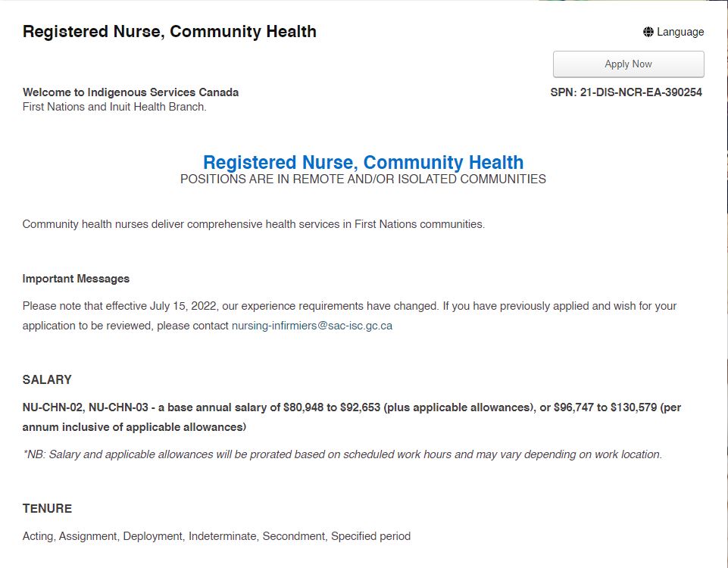Click the Important Messages heading
The height and width of the screenshot is (568, 728).
(x=76, y=279)
